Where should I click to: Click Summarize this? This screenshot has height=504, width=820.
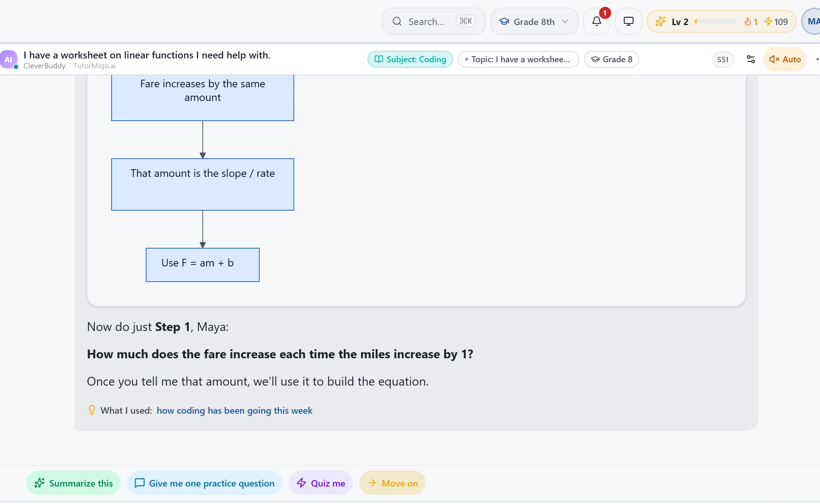click(74, 483)
